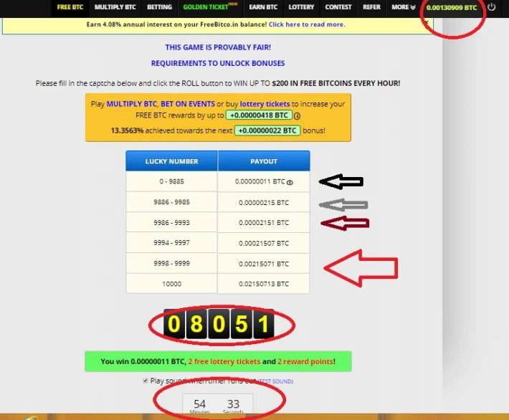Viewport: 509px width, 420px height.
Task: Open the FREE BTC tab
Action: [70, 7]
